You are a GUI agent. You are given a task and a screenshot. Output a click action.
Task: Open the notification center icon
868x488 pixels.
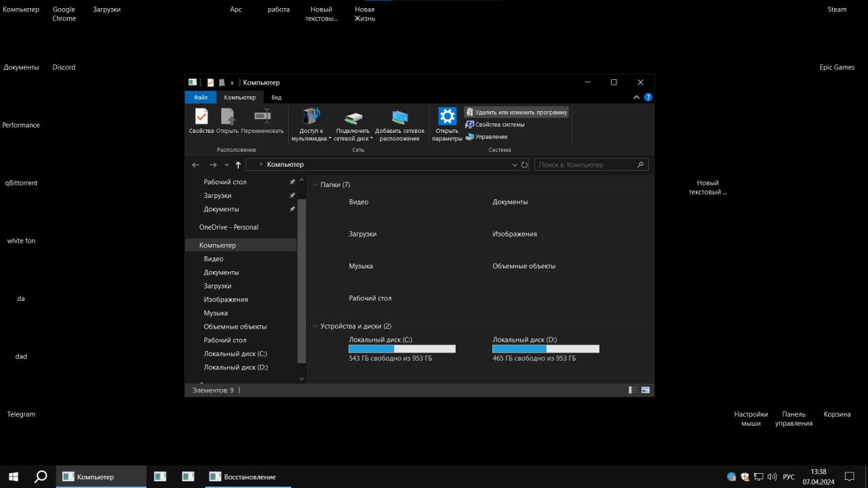tap(850, 476)
